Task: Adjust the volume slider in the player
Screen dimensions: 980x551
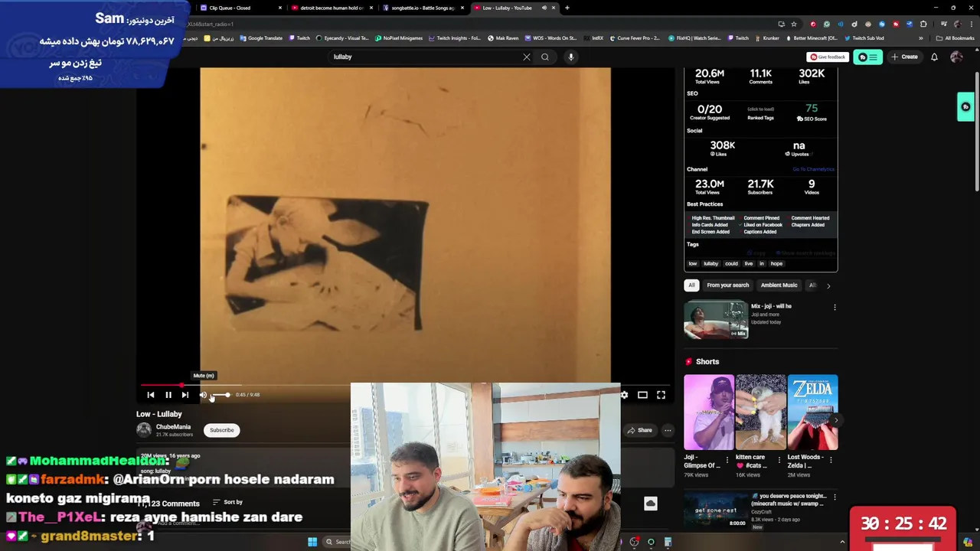Action: pos(220,395)
